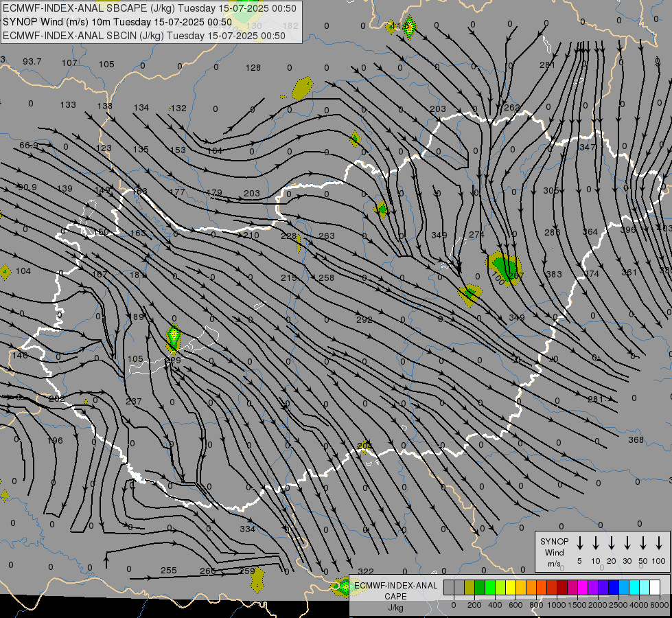Click the map value 255
672x618 pixels.
tap(169, 571)
